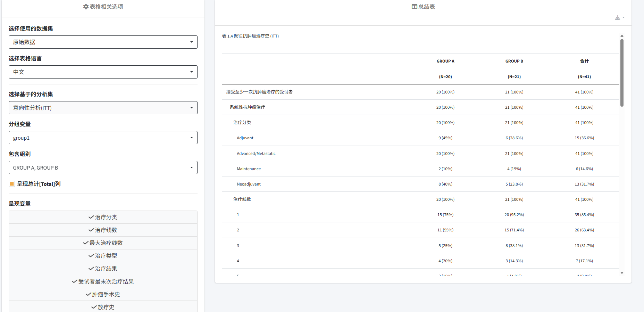
Task: Click the checkmark icon beside 最大治疗线数
Action: [x=85, y=243]
